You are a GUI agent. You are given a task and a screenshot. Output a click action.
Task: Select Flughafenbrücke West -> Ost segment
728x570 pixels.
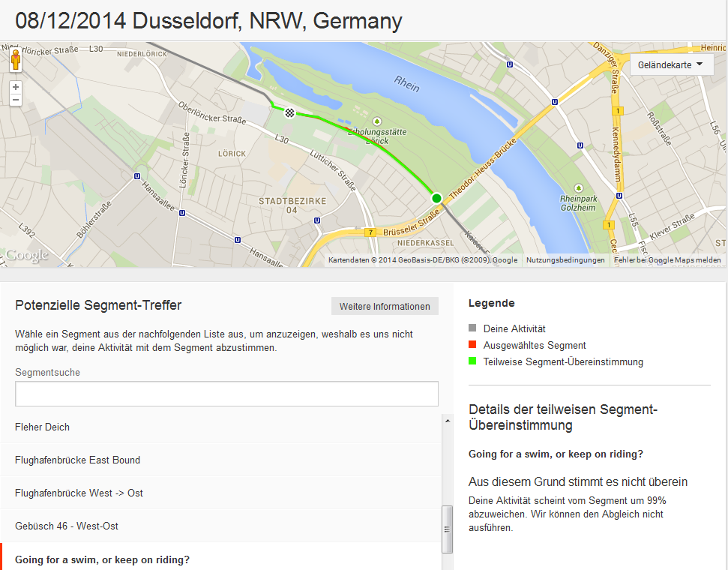tap(221, 493)
